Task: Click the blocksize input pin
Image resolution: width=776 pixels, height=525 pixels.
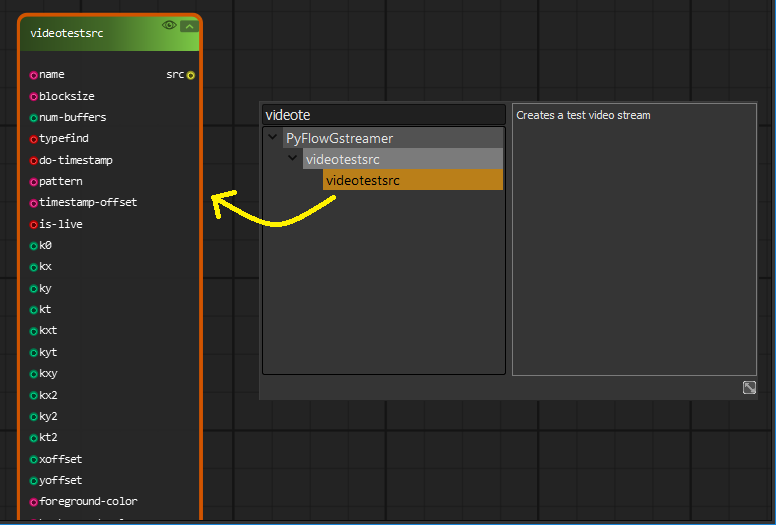Action: 34,96
